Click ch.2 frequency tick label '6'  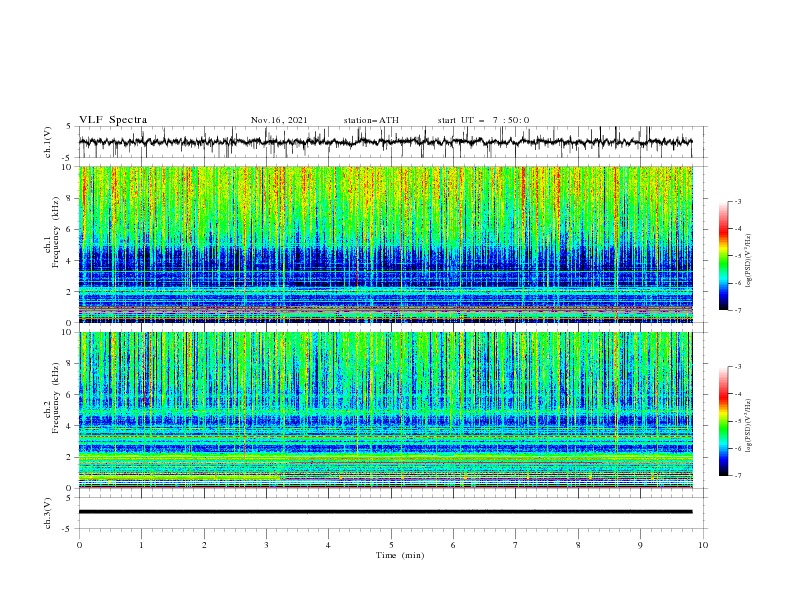click(71, 394)
